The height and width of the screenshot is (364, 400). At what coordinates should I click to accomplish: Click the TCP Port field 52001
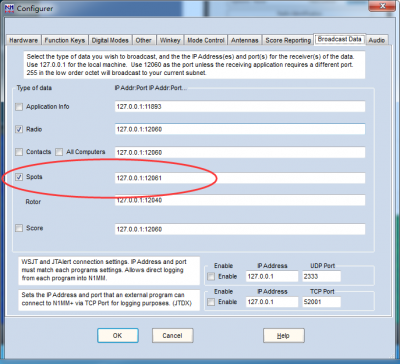point(321,302)
